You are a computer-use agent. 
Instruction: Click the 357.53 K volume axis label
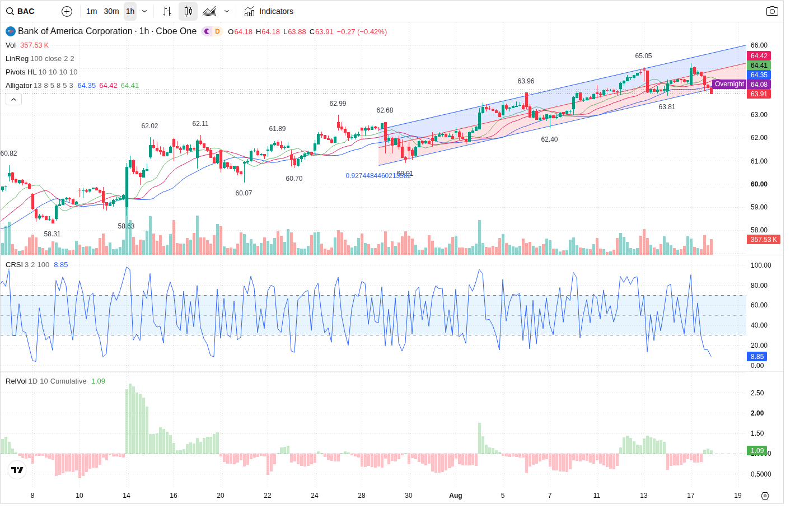tap(764, 240)
